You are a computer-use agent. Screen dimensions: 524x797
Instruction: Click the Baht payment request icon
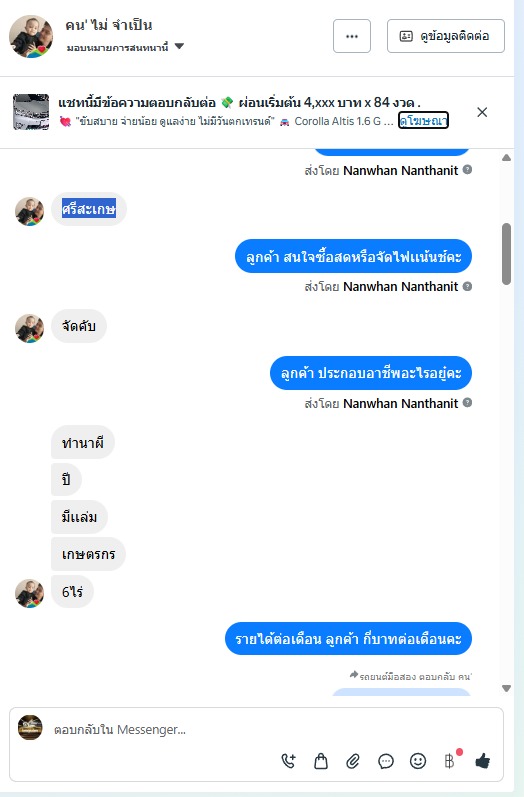pos(450,760)
